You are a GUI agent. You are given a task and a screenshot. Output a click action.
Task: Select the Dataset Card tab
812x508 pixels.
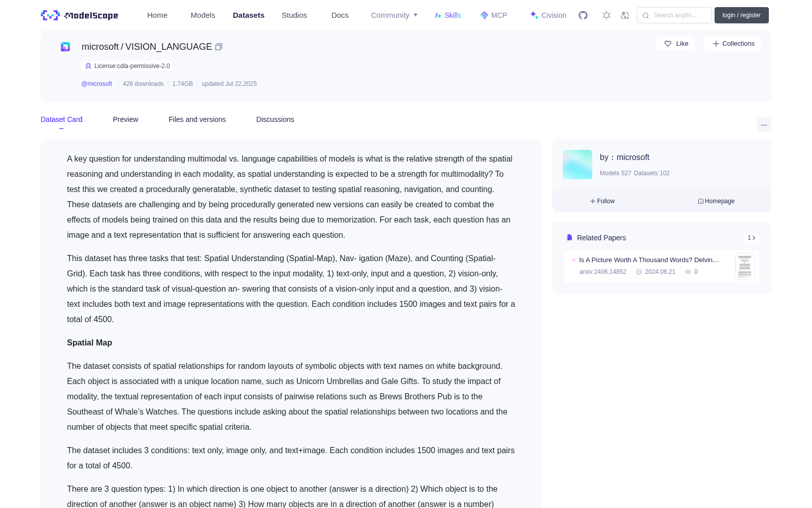(61, 119)
